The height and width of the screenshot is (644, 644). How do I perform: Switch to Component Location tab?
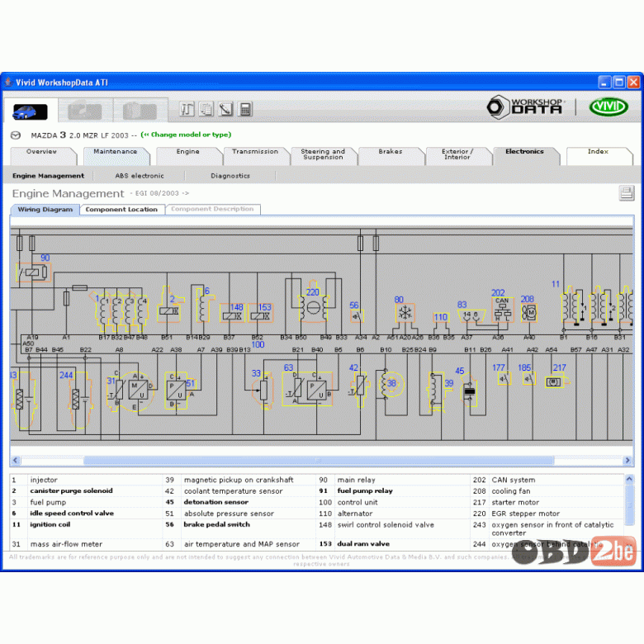(121, 210)
